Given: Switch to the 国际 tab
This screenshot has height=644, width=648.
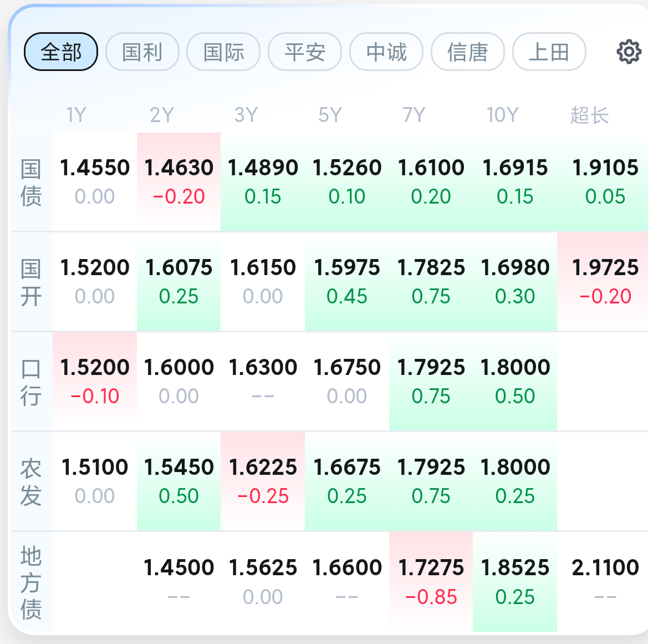Looking at the screenshot, I should [223, 52].
